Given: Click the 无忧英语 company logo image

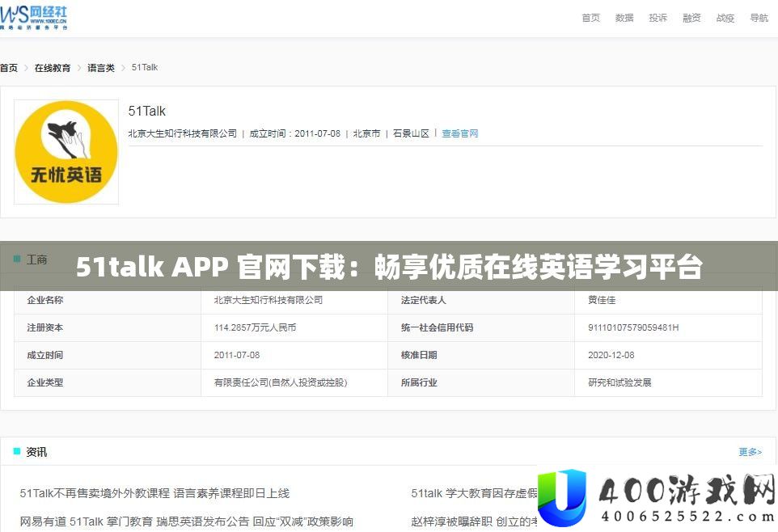Looking at the screenshot, I should (66, 152).
